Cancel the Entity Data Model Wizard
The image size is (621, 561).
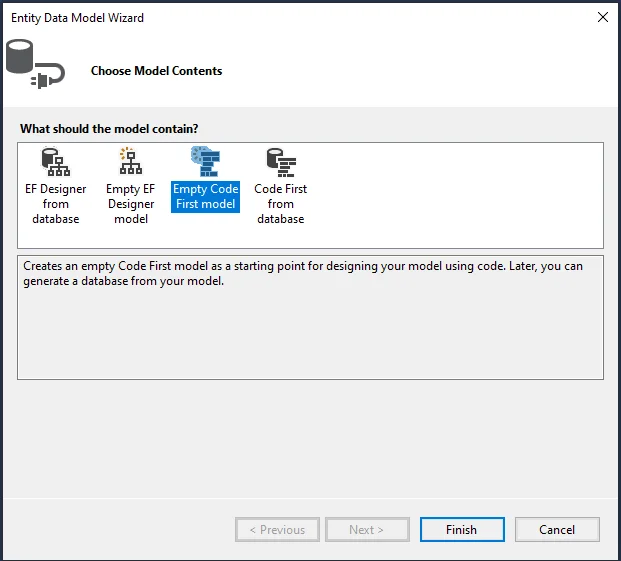coord(557,529)
